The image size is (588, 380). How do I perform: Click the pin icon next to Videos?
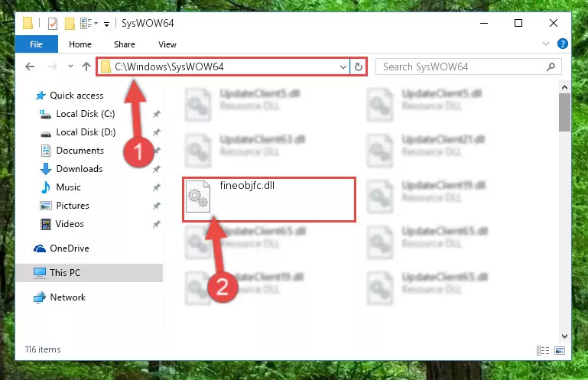157,224
